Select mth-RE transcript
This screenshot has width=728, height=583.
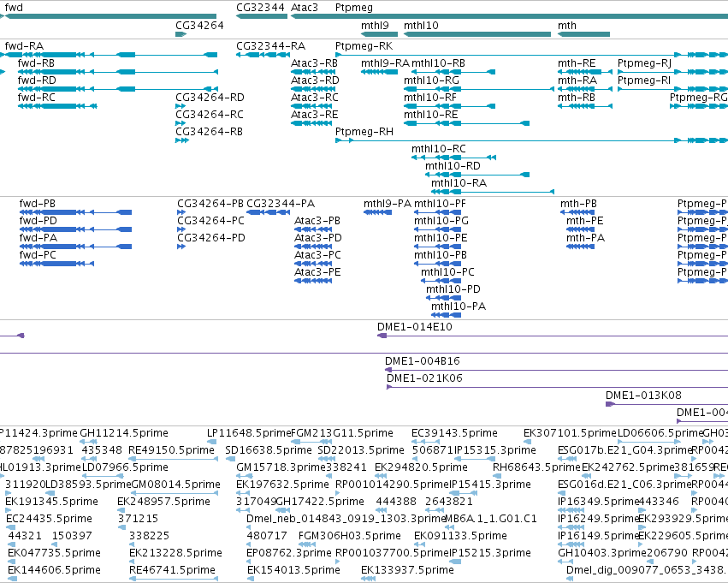point(585,72)
